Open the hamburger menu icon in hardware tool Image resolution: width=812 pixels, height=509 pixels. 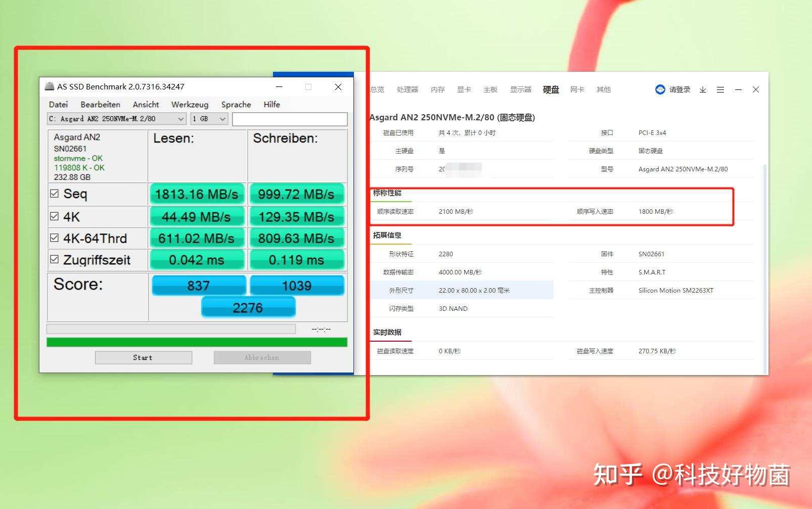click(720, 89)
